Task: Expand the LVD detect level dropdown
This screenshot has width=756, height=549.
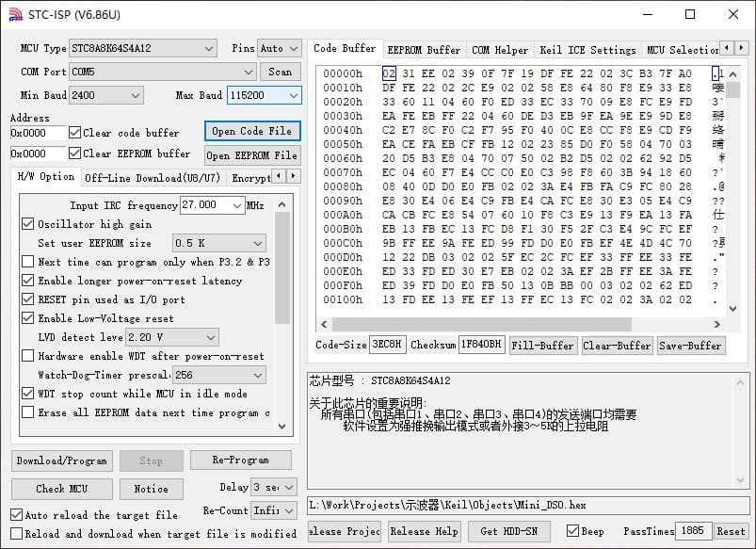Action: tap(211, 337)
